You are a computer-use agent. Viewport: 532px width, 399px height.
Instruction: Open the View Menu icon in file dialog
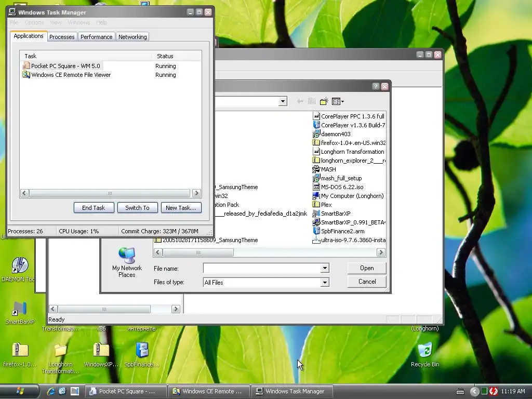click(338, 101)
